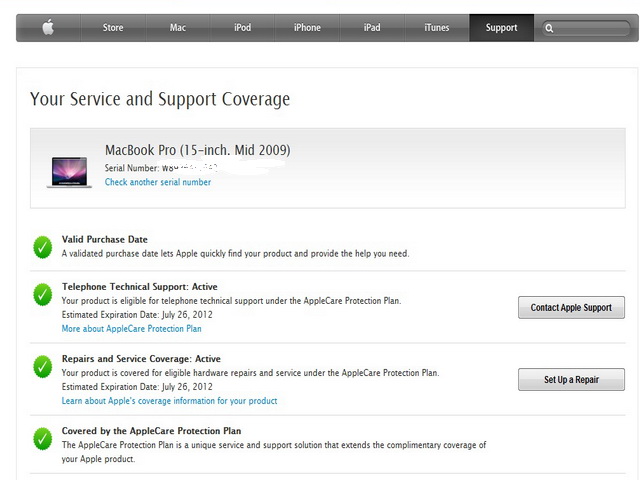Click the green checkmark beside Repairs and Service Coverage
640x480 pixels.
coord(42,367)
